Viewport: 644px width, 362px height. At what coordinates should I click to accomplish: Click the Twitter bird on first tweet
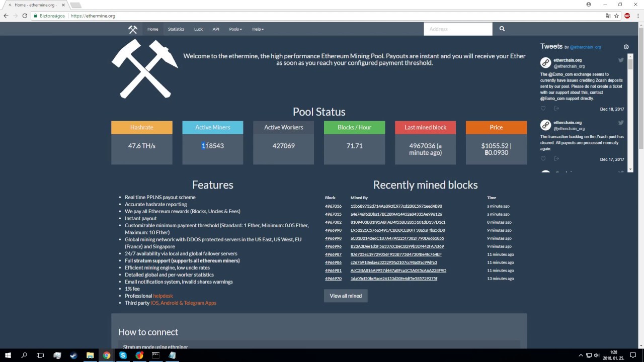click(621, 60)
